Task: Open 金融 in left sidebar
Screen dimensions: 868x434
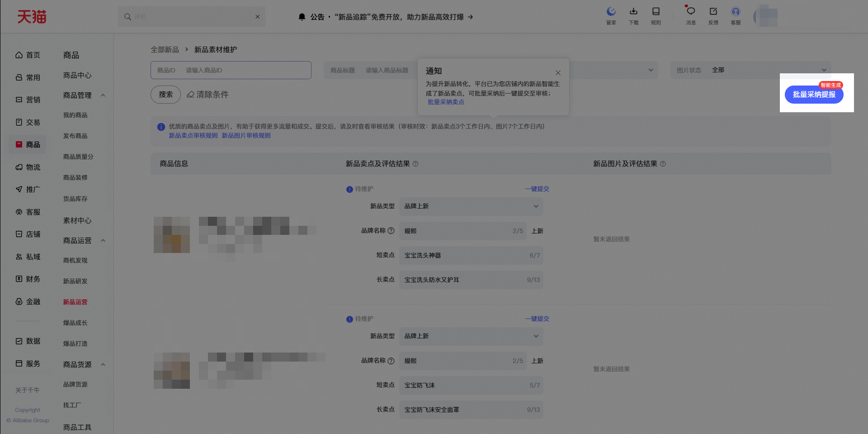Action: click(x=28, y=302)
